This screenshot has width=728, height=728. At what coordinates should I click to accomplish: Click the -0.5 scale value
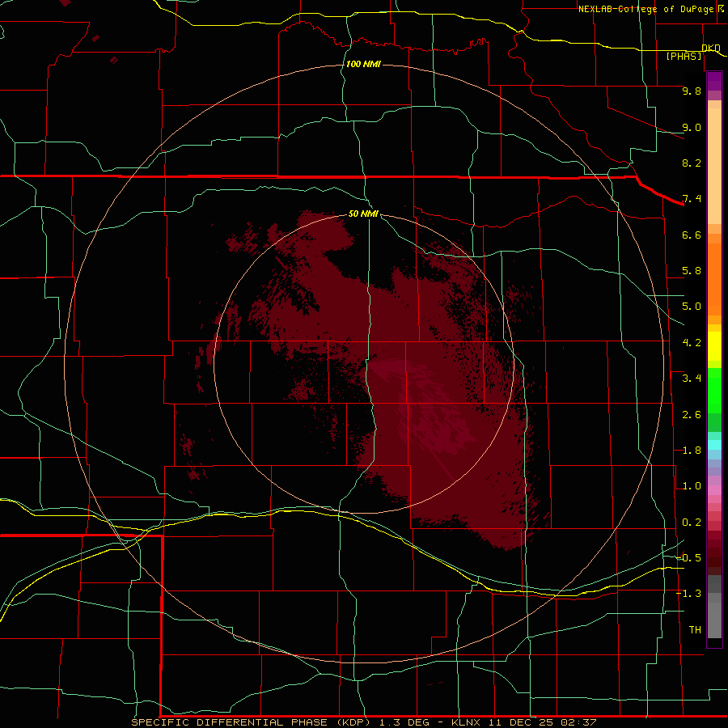[688, 558]
